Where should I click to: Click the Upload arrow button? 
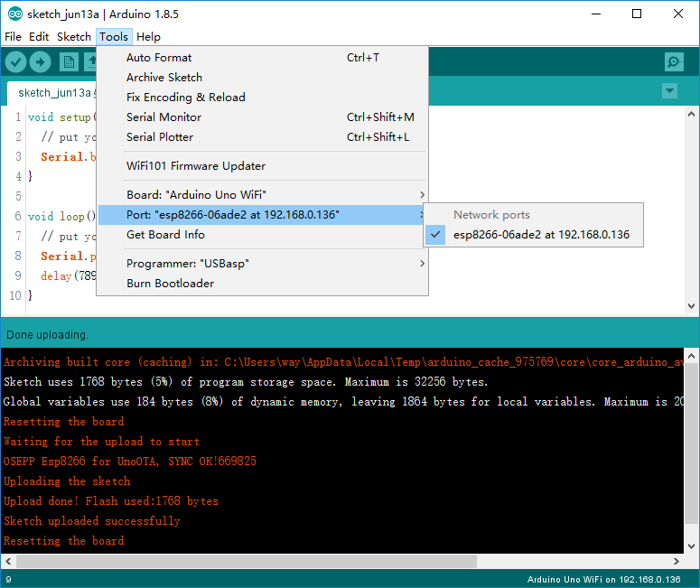click(x=40, y=61)
